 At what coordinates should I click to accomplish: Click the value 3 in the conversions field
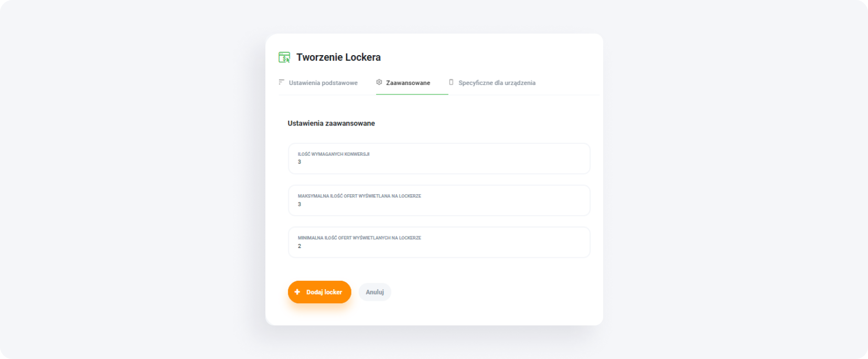pos(299,162)
